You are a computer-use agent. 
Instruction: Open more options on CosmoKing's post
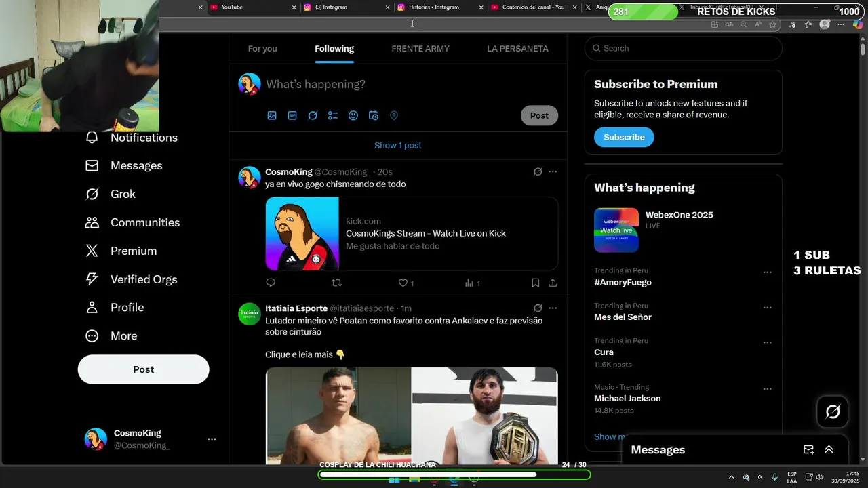click(553, 172)
